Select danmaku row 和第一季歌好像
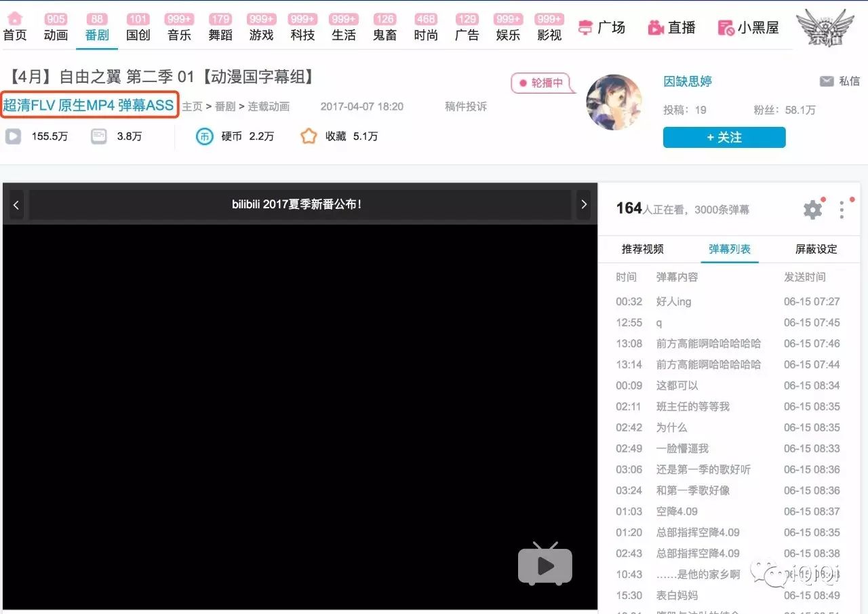 tap(728, 491)
